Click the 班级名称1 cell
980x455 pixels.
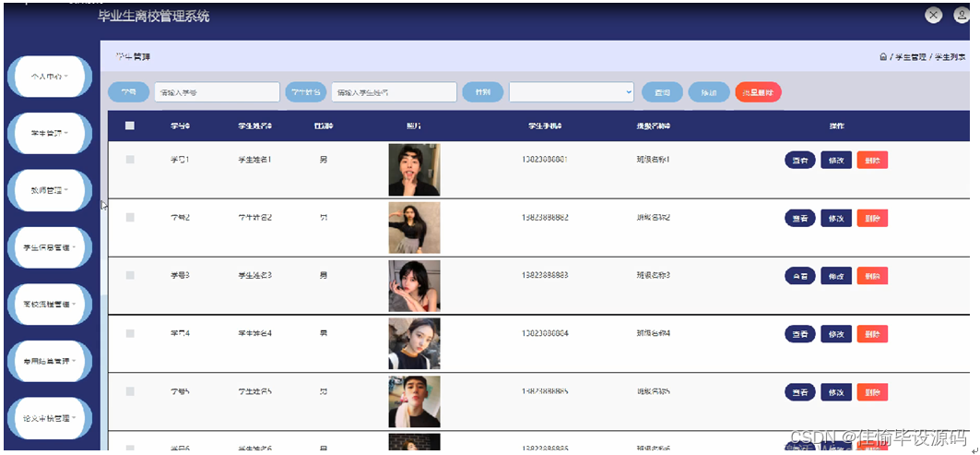(653, 160)
